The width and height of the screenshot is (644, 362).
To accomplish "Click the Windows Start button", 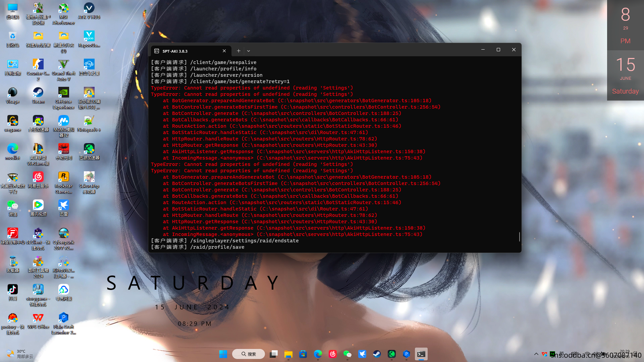I will pyautogui.click(x=223, y=354).
